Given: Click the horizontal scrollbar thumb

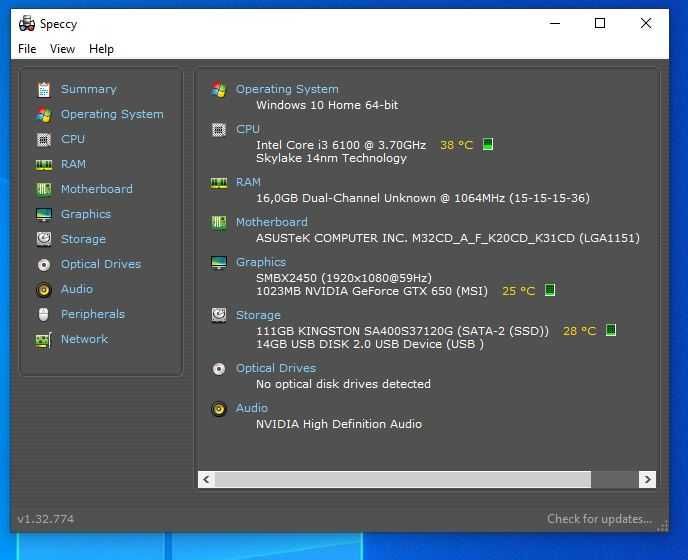Looking at the screenshot, I should coord(403,479).
